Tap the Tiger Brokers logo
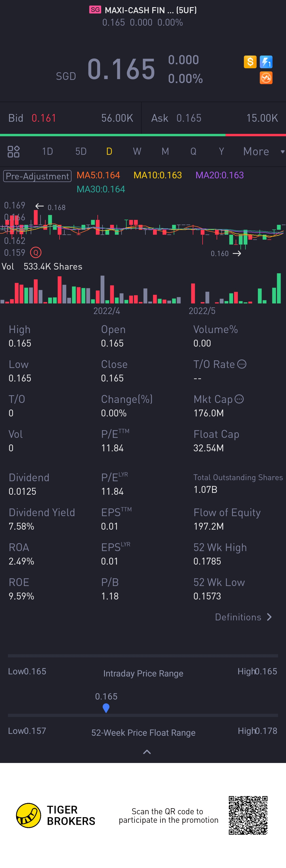The image size is (286, 868). click(x=29, y=815)
